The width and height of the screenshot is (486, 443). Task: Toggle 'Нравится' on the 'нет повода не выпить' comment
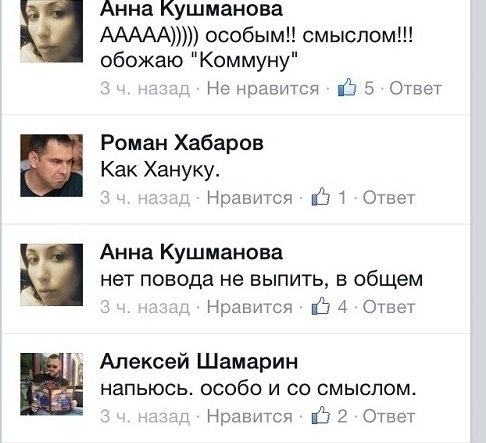pos(249,307)
